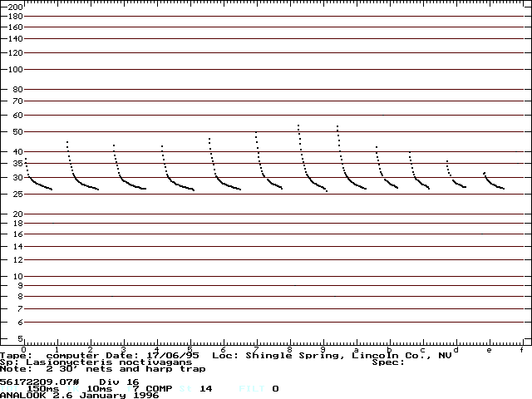
Task: Click the empty Spec: field
Action: click(388, 362)
